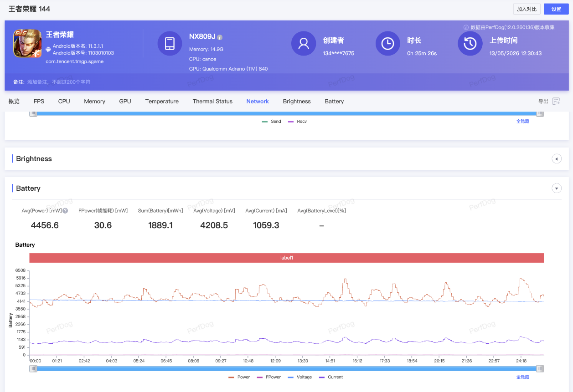This screenshot has height=392, width=573.
Task: Click the duration 0h 25m 26s
Action: pos(422,53)
